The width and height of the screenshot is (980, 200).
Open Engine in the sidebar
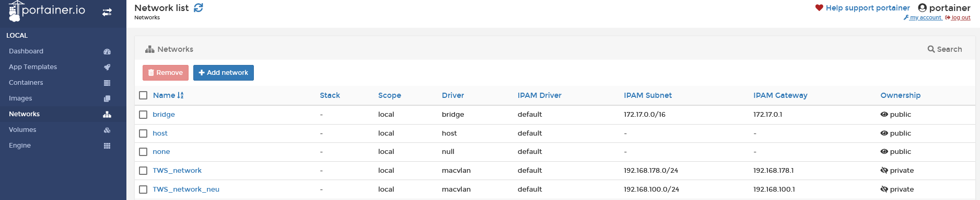(63, 146)
